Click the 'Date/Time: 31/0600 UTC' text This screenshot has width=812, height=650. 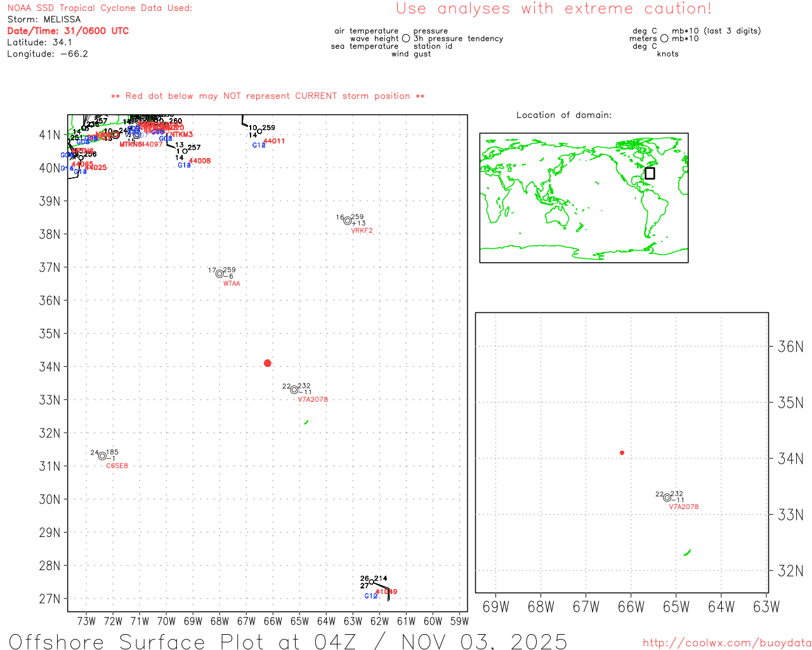pyautogui.click(x=68, y=30)
